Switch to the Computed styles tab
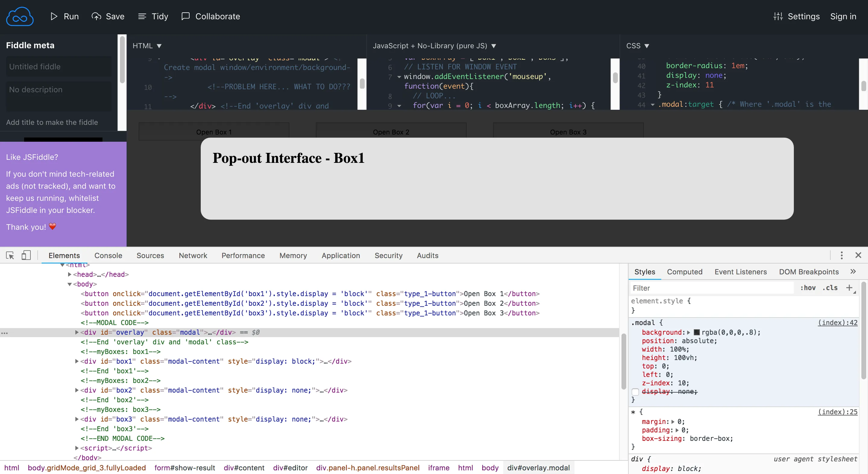868x474 pixels. click(x=684, y=272)
